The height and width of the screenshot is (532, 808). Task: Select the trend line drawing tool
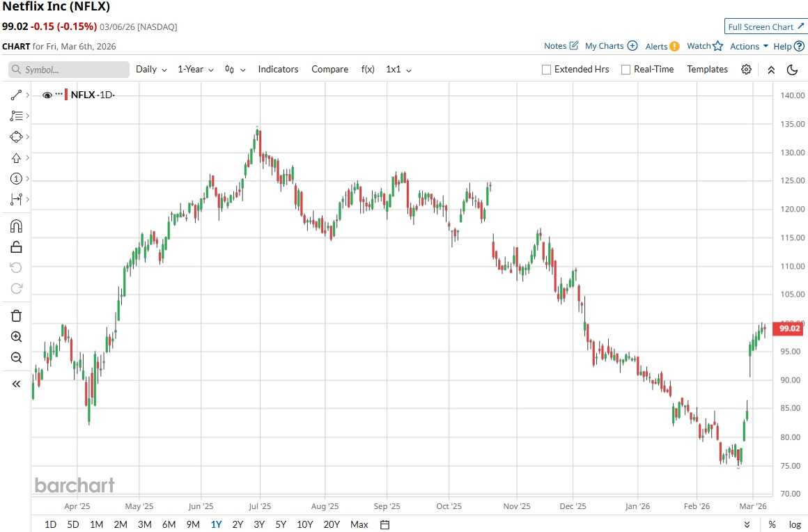(17, 95)
